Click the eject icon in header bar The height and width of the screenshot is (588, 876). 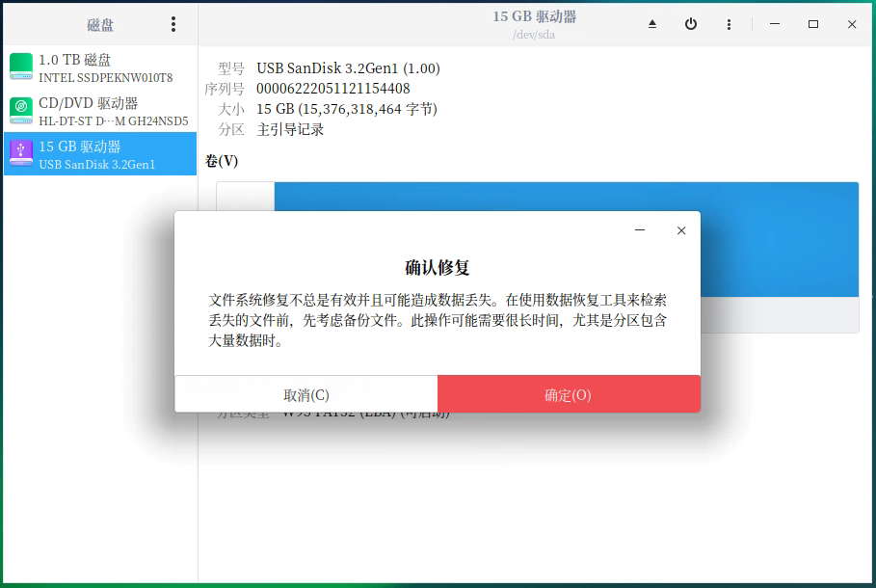pos(652,24)
